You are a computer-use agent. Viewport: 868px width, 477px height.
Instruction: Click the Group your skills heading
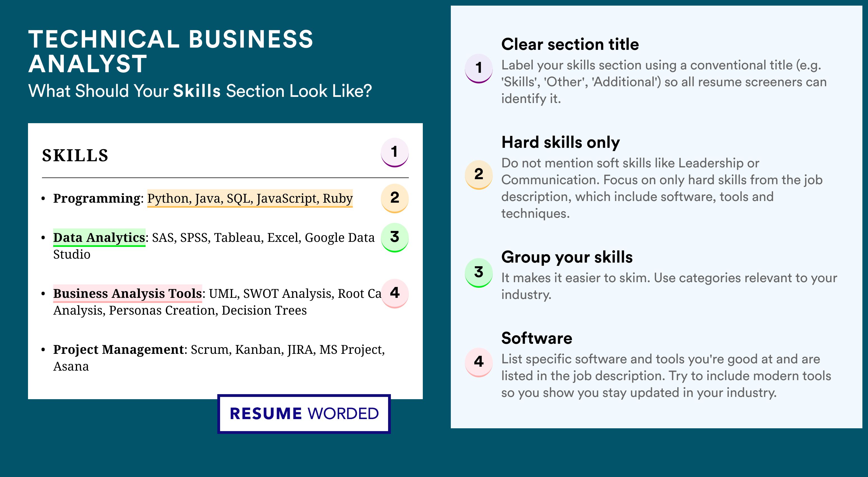point(567,257)
